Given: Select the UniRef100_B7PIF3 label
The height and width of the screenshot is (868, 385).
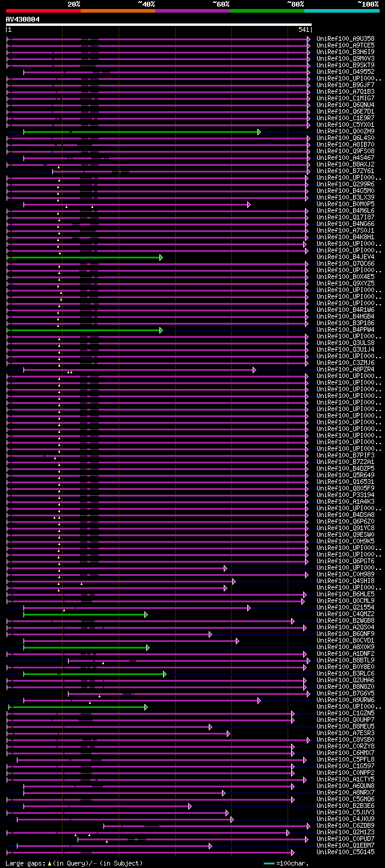Looking at the screenshot, I should 345,455.
